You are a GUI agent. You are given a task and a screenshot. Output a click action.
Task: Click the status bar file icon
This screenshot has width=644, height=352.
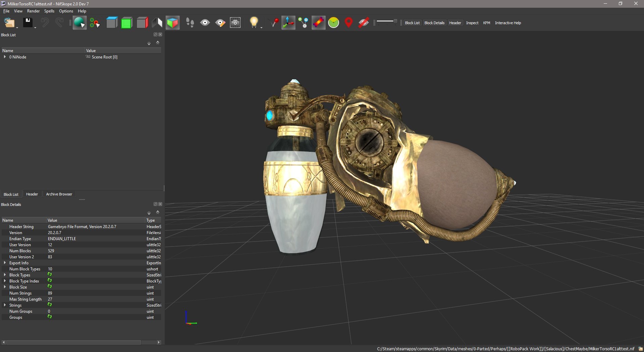(640, 349)
